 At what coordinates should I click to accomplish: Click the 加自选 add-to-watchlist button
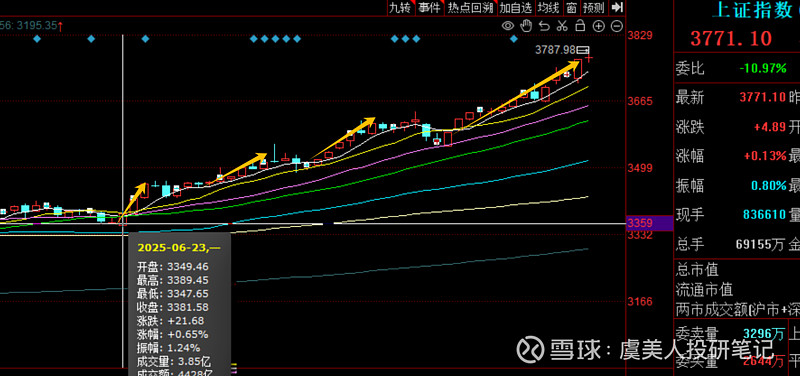(516, 7)
